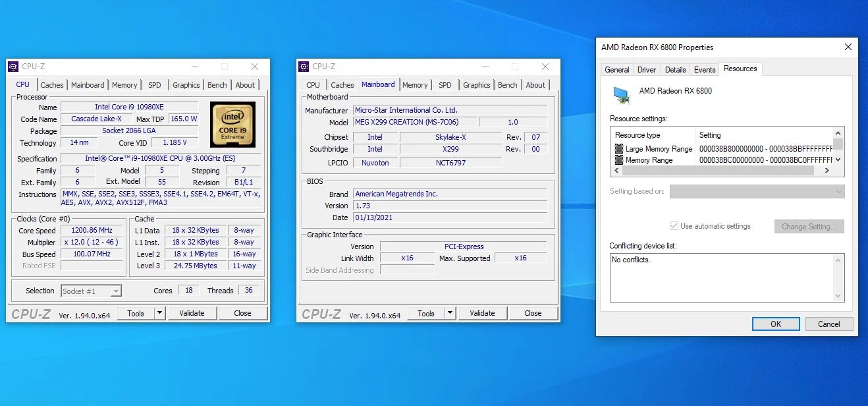Click the resource list horizontal scrollbar
Viewport: 868px width, 406px height.
click(x=722, y=171)
